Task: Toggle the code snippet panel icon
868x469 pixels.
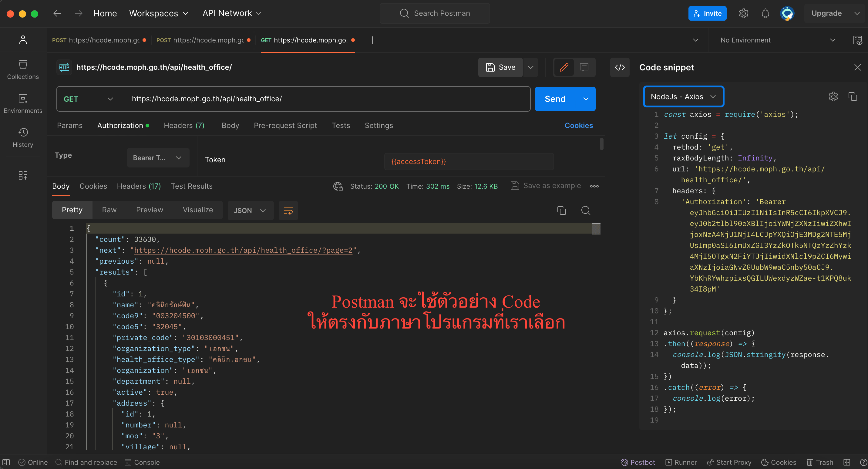Action: click(620, 67)
